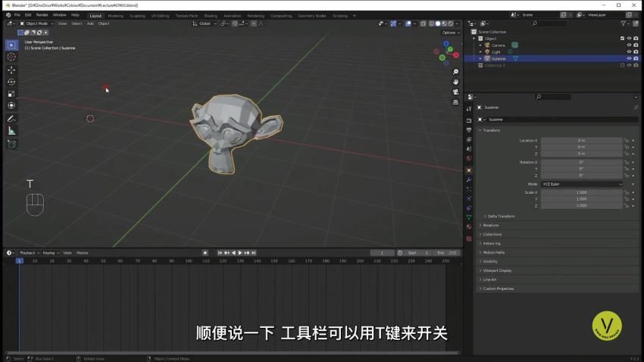This screenshot has height=362, width=644.
Task: Click the Rotation Y value field
Action: (582, 169)
